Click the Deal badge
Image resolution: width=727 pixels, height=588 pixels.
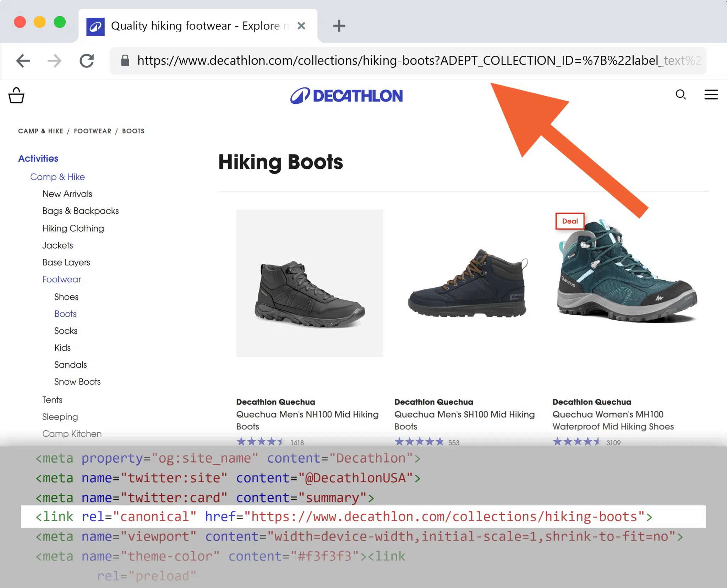click(x=570, y=221)
